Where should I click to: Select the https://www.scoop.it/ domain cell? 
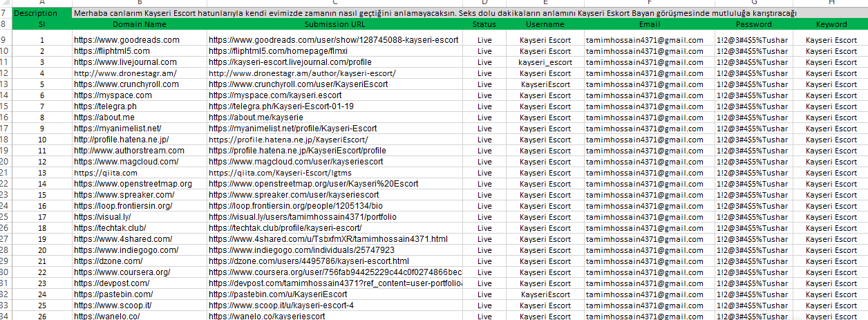(140, 305)
